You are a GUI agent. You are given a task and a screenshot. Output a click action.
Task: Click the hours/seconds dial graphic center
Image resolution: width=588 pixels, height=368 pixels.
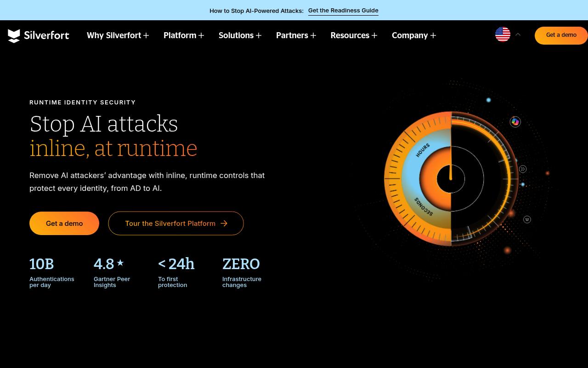point(451,178)
